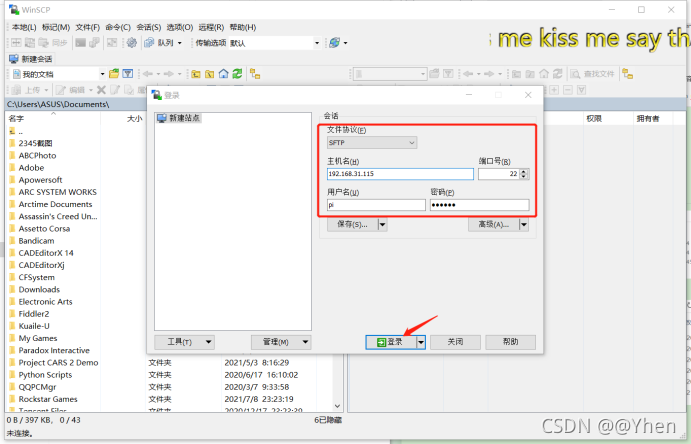Select the 新建会话 session tab
This screenshot has height=444, width=691.
(x=31, y=59)
